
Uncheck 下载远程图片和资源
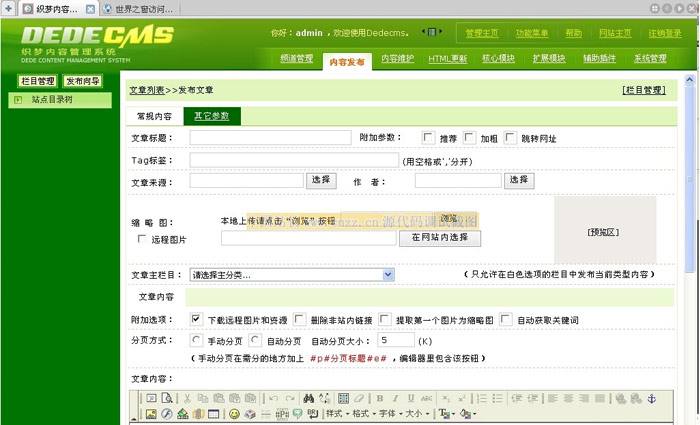196,319
